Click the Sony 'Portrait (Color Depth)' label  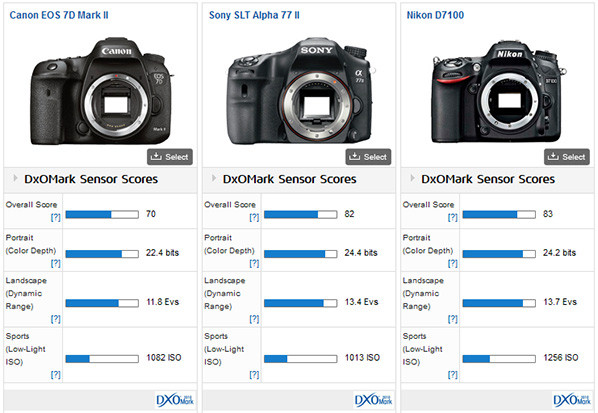[229, 244]
